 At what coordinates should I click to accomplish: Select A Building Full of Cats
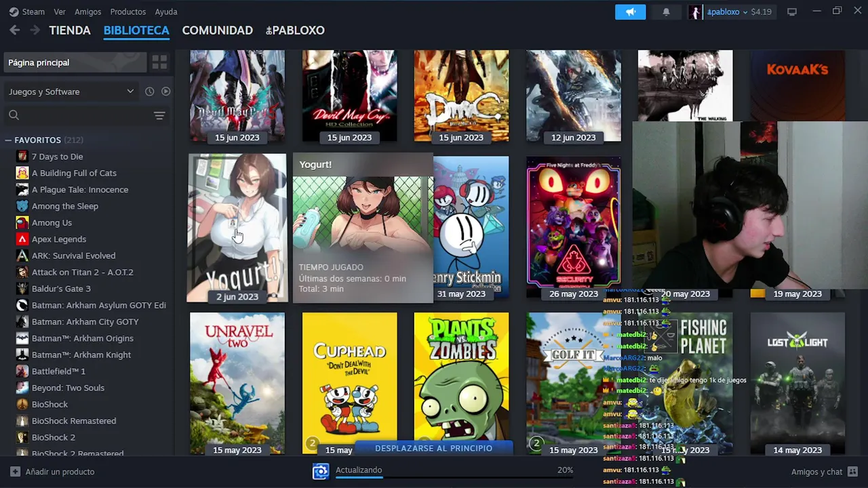click(x=74, y=173)
